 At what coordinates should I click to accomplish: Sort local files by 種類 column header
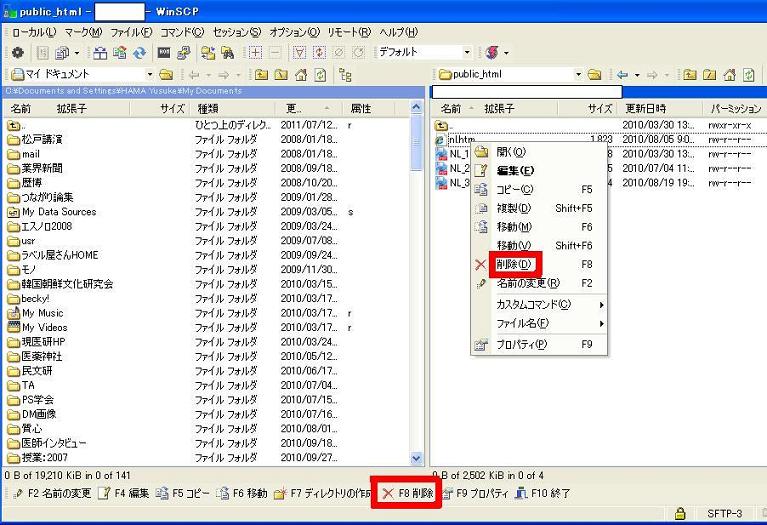pyautogui.click(x=208, y=108)
